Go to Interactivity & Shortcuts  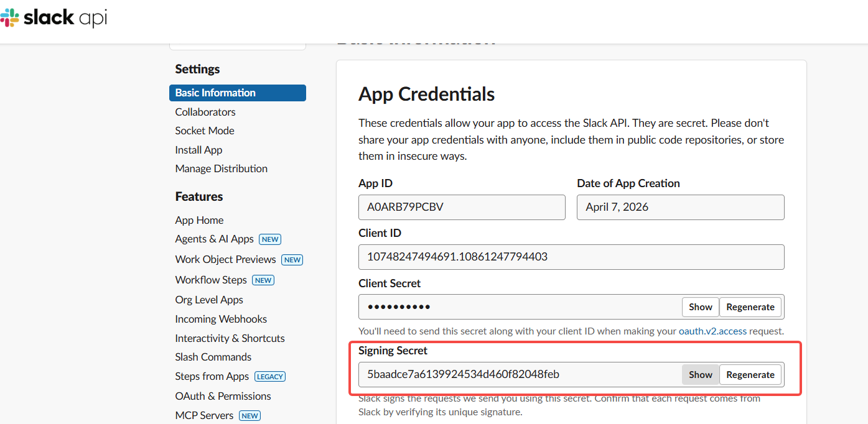pos(230,338)
